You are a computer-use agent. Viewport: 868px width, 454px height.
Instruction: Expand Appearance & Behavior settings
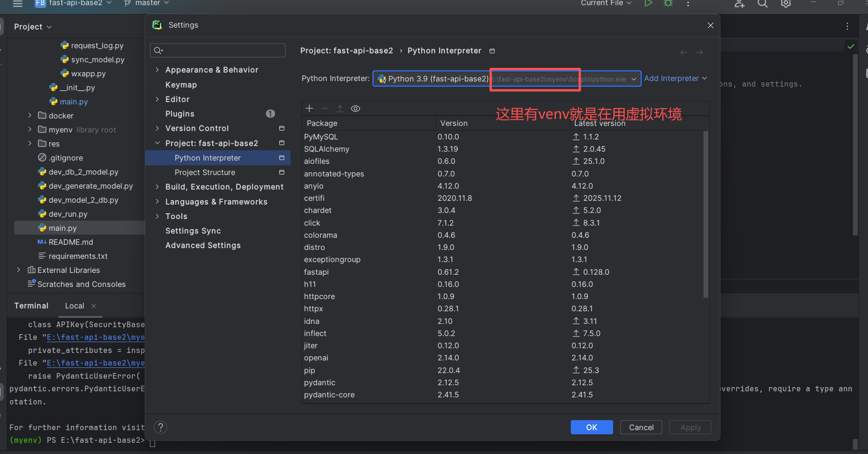157,70
